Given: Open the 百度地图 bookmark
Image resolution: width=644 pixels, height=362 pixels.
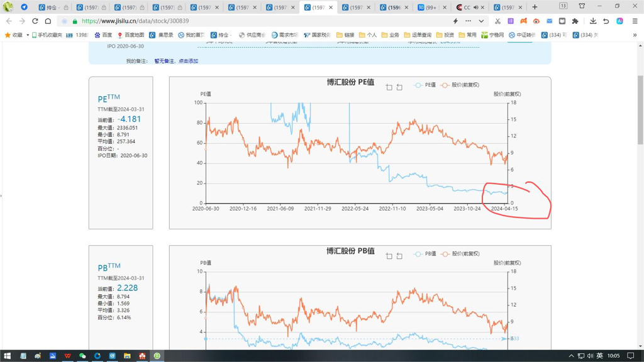Looking at the screenshot, I should 130,35.
